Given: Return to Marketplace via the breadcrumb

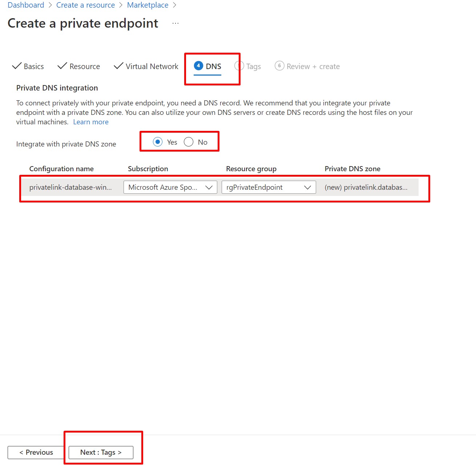Looking at the screenshot, I should pyautogui.click(x=148, y=5).
